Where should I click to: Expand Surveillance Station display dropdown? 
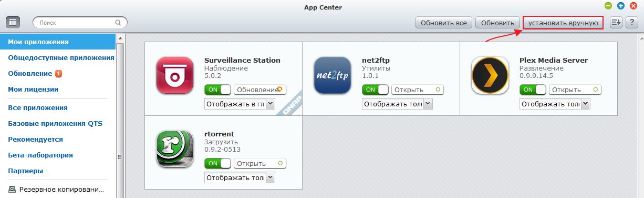(240, 104)
